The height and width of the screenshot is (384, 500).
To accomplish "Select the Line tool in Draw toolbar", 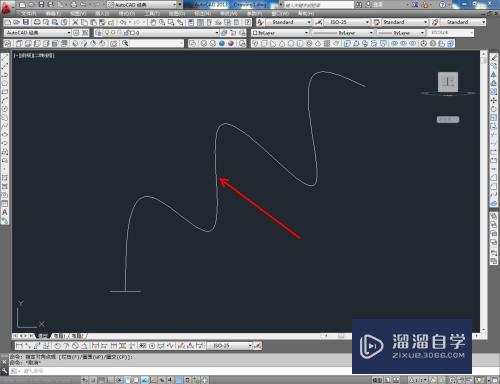I will 5,57.
